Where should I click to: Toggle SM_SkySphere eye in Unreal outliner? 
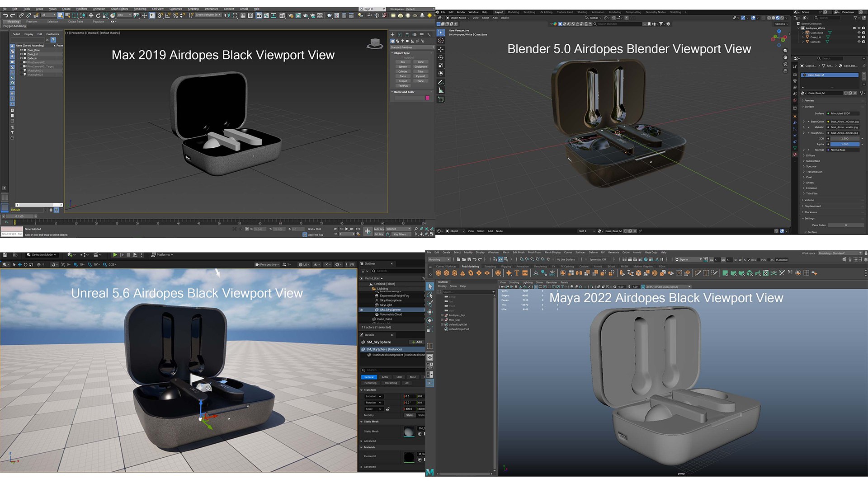tap(361, 310)
